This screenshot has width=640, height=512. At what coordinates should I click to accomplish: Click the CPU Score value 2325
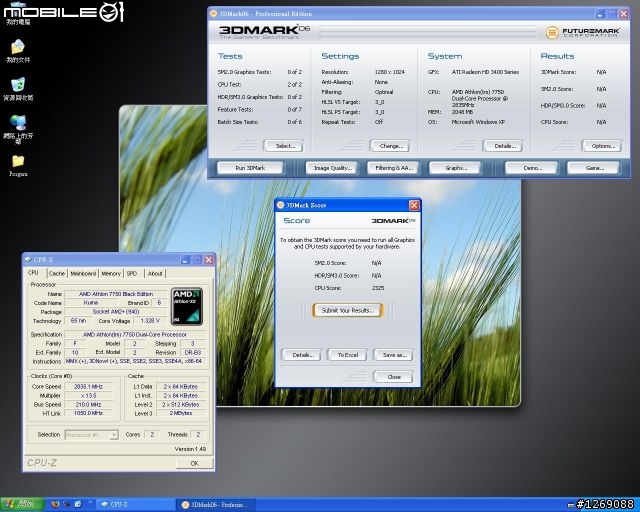378,288
